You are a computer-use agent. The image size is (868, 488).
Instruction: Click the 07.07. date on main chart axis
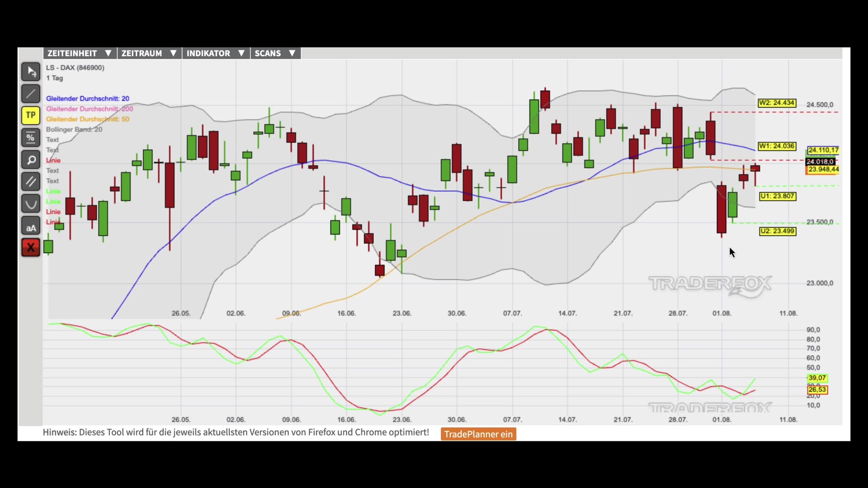point(512,314)
